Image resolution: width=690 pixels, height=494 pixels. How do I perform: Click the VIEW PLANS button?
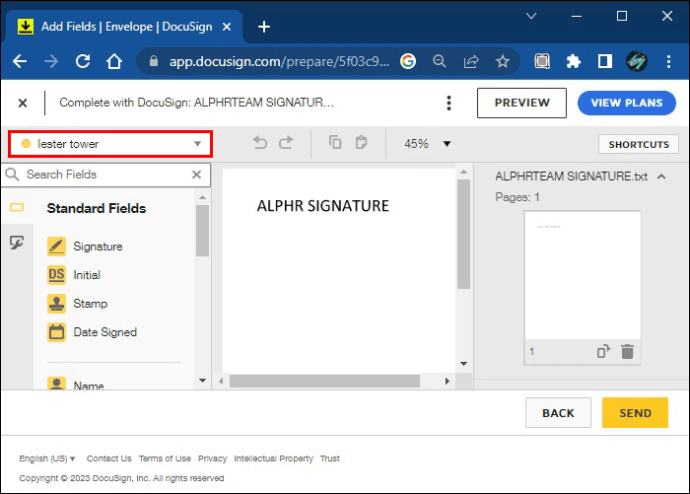627,103
